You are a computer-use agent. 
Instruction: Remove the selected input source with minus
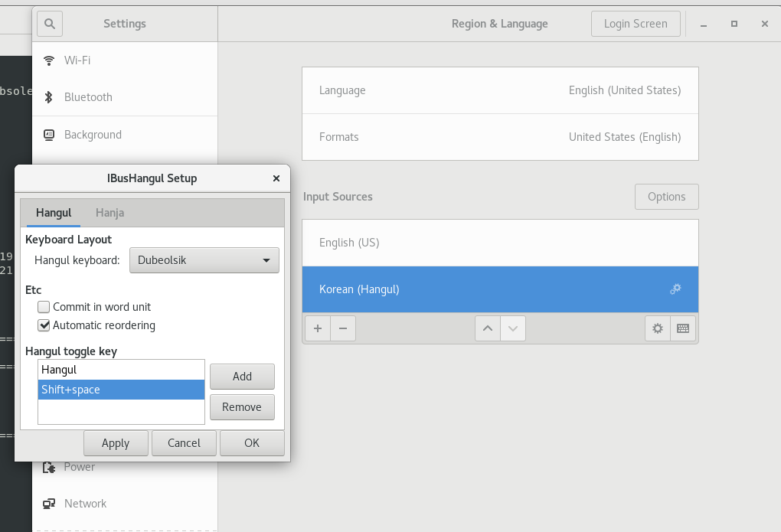click(343, 328)
